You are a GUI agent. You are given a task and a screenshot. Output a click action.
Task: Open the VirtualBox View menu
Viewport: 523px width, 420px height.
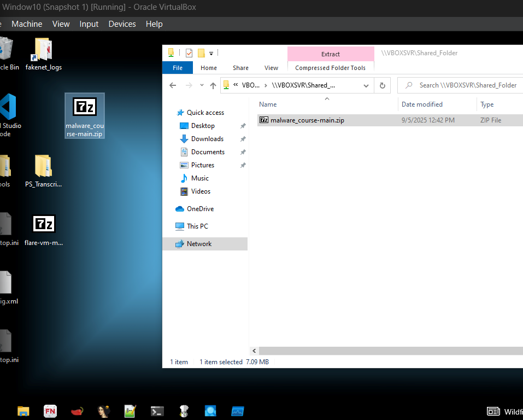[x=61, y=24]
